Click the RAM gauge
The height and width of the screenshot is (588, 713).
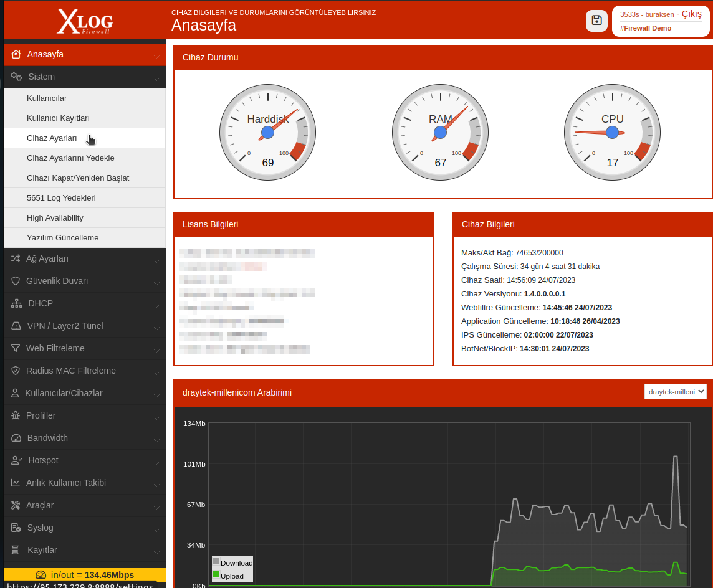(440, 132)
